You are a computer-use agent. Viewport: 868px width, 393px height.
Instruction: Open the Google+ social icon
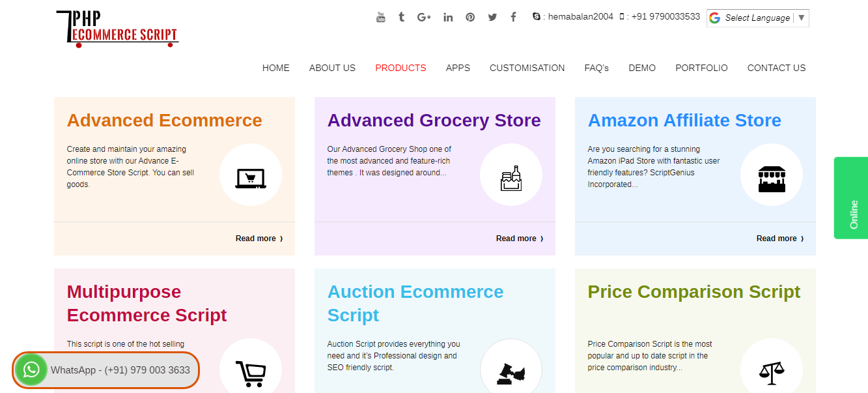tap(424, 17)
